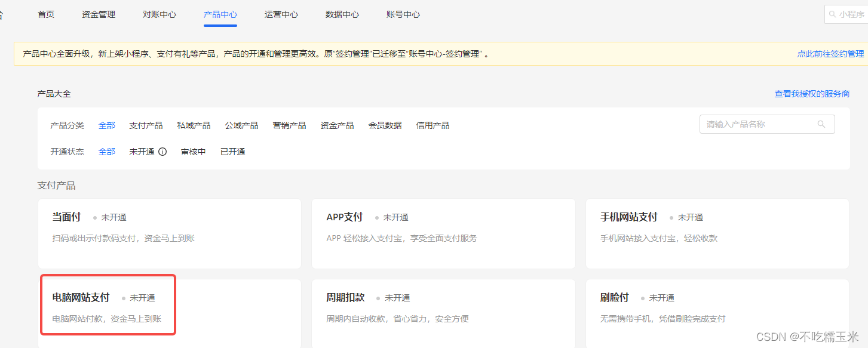Image resolution: width=868 pixels, height=348 pixels.
Task: Go to 对账中心 tab
Action: (x=160, y=14)
